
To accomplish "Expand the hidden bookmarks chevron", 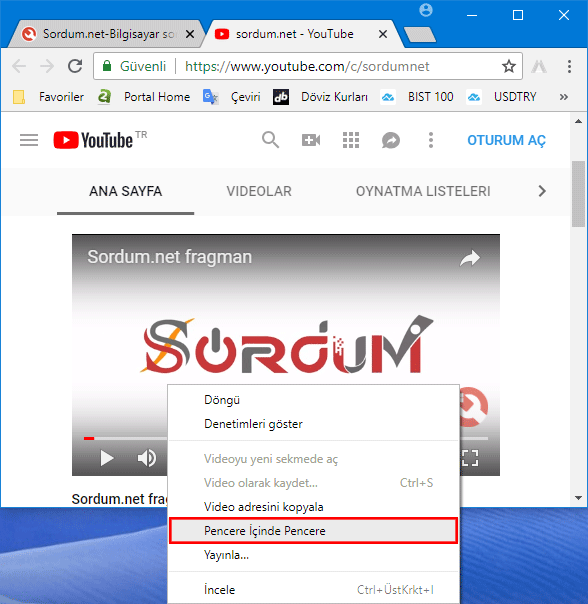I will click(564, 97).
